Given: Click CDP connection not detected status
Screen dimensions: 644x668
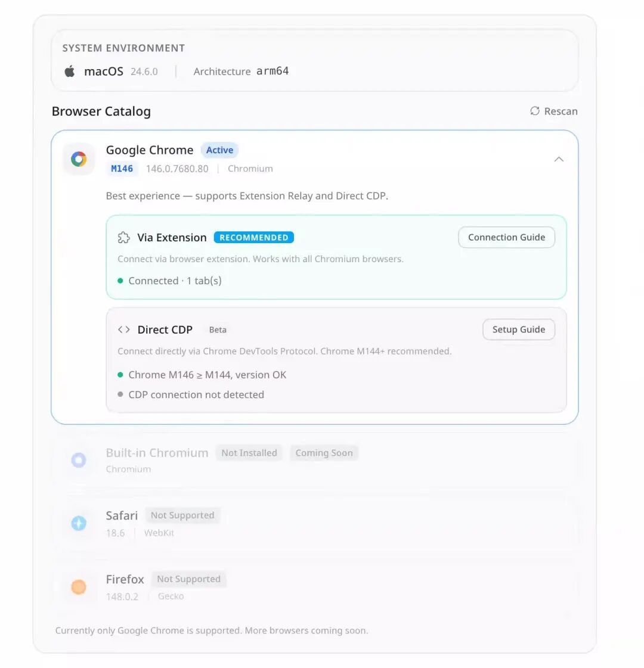Looking at the screenshot, I should [x=196, y=394].
